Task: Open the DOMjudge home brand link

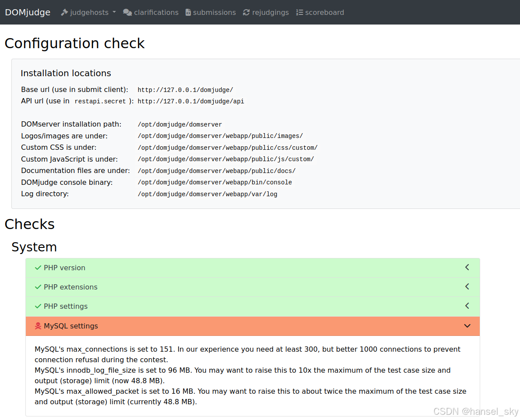Action: tap(28, 12)
